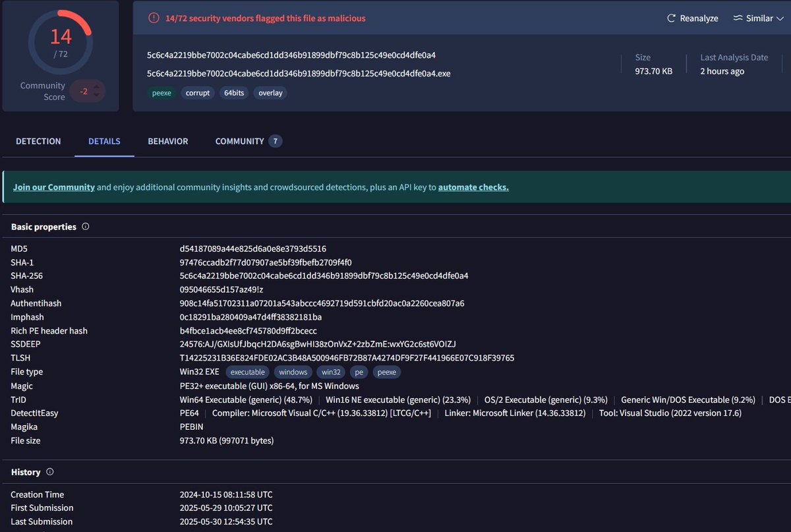This screenshot has height=532, width=791.
Task: Click TrID entry OS/2 Executable (generic) (9.3%)
Action: point(546,399)
